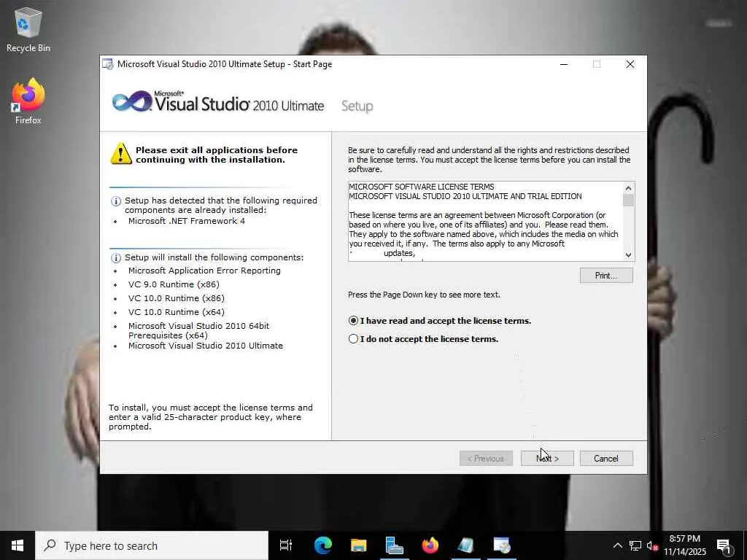Show hidden system tray icons
This screenshot has height=560, width=747.
[617, 545]
